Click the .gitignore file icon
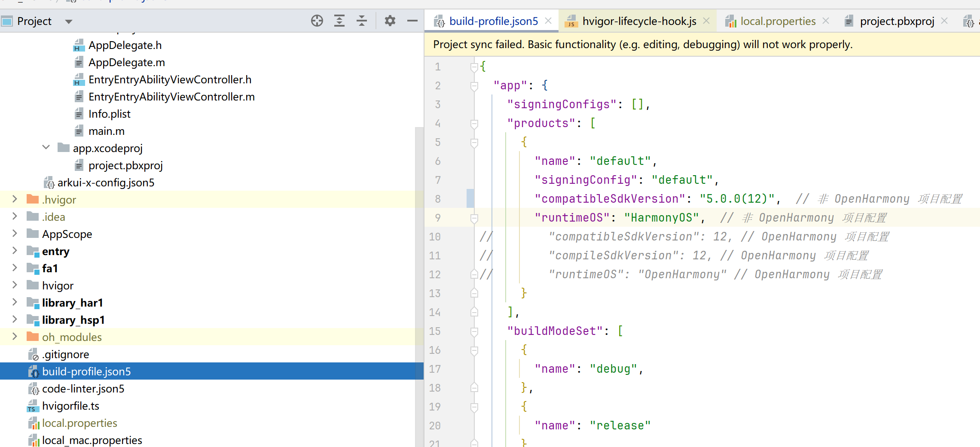Image resolution: width=980 pixels, height=447 pixels. click(33, 354)
